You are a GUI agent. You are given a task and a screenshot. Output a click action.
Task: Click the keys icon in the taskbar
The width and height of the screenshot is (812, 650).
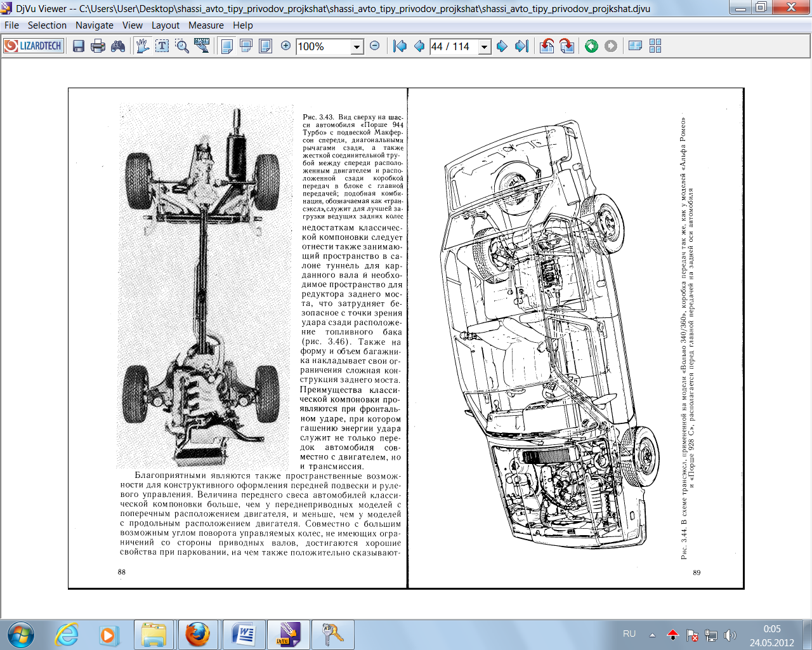[x=333, y=634]
